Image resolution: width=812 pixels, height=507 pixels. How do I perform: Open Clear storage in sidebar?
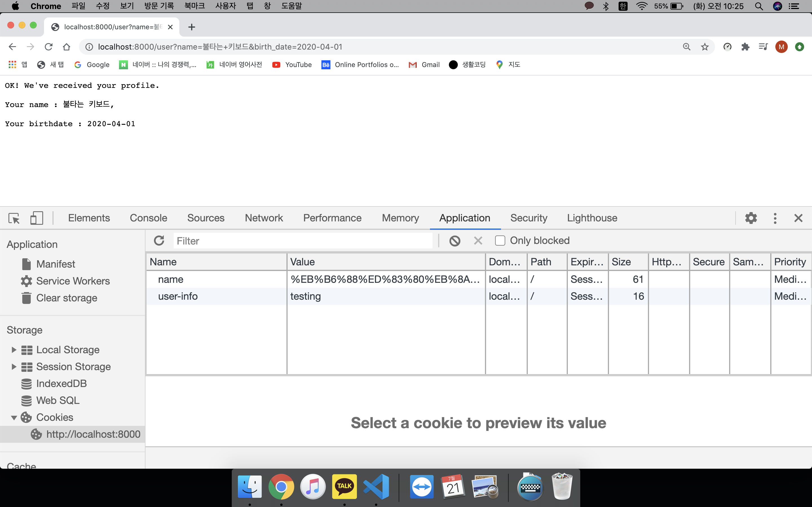tap(67, 298)
